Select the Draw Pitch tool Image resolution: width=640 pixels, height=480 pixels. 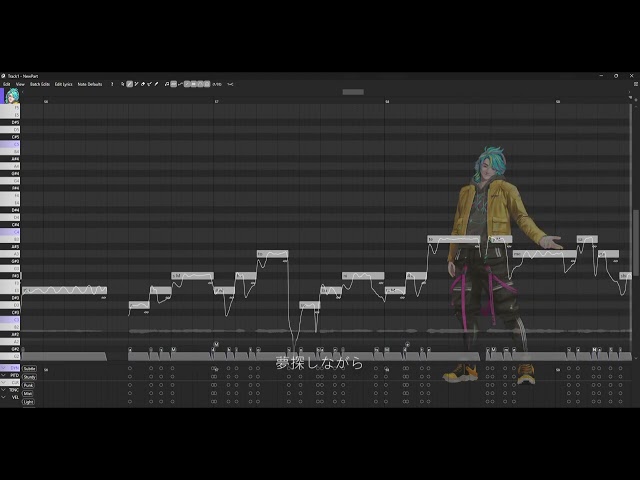149,84
